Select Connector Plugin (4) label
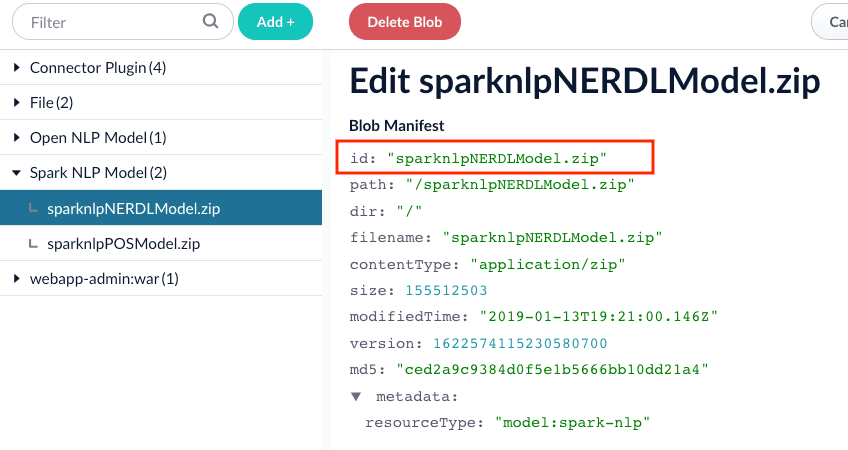Viewport: 848px width, 450px height. [98, 68]
